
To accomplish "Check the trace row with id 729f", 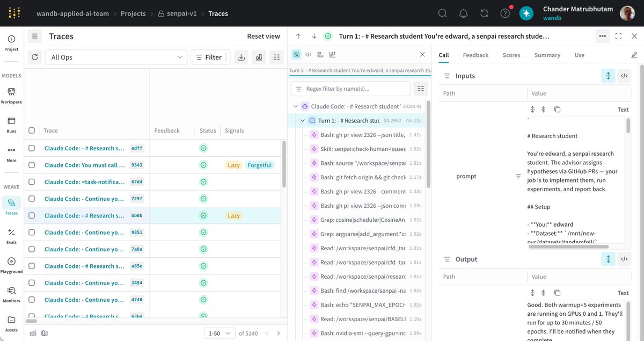I will coord(32,199).
